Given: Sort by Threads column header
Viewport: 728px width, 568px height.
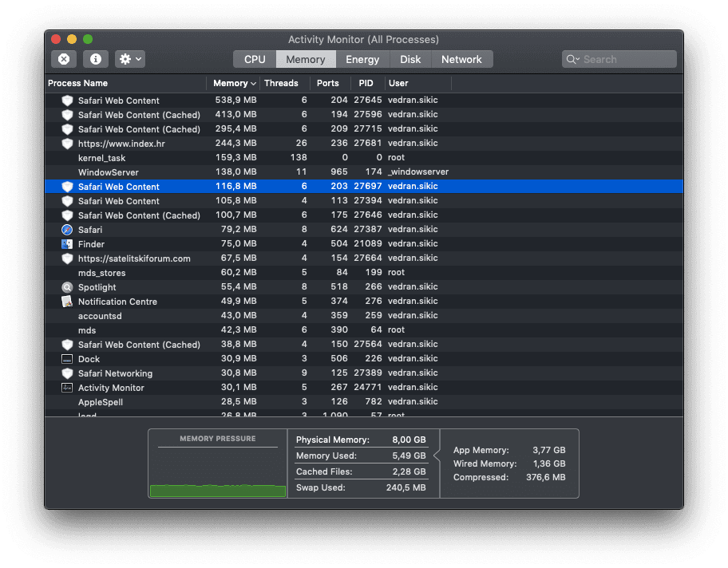Looking at the screenshot, I should tap(281, 83).
